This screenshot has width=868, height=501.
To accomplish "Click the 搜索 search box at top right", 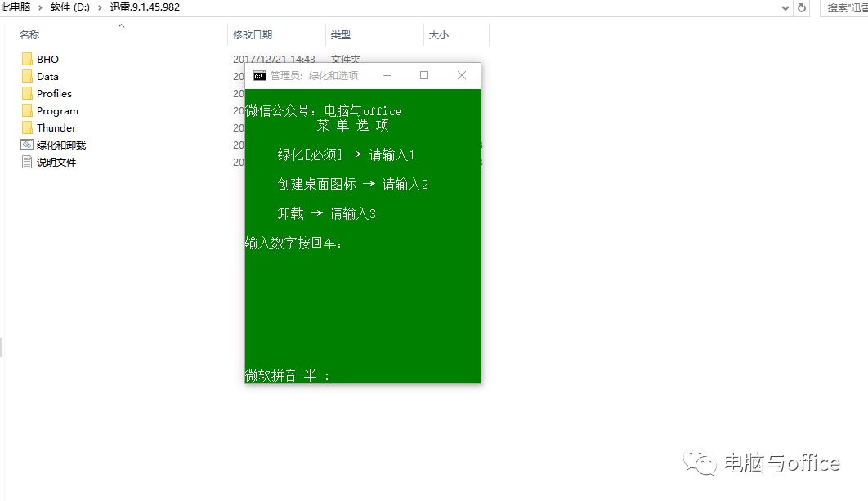I will click(x=847, y=7).
